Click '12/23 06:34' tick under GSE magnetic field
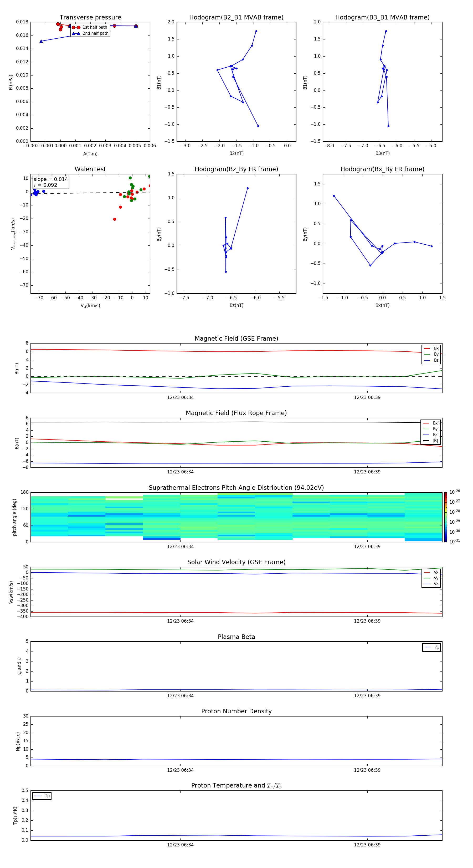This screenshot has width=473, height=868. click(181, 398)
